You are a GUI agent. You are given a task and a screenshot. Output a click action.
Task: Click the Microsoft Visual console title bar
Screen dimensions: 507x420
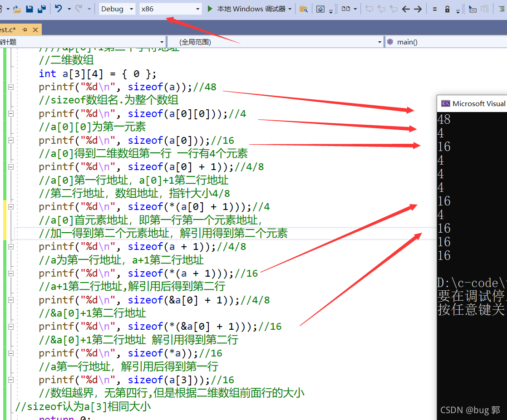tap(472, 104)
